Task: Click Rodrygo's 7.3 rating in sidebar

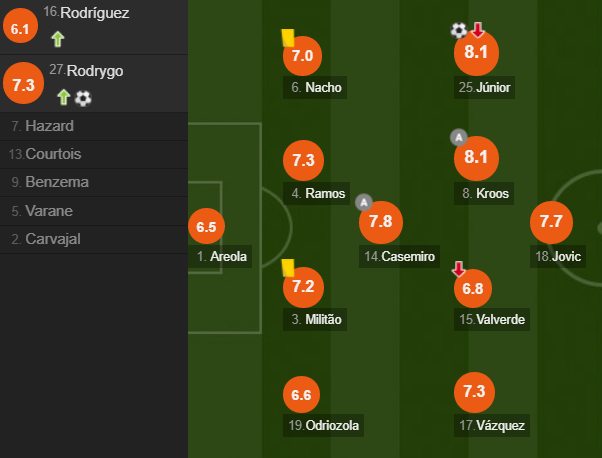Action: coord(23,83)
